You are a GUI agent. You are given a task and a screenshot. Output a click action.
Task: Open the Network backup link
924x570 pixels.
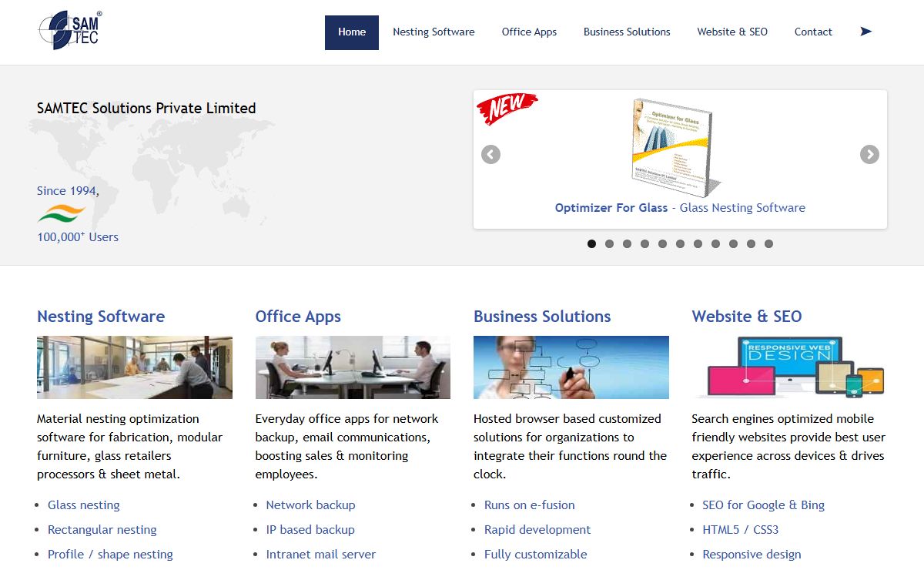(310, 505)
